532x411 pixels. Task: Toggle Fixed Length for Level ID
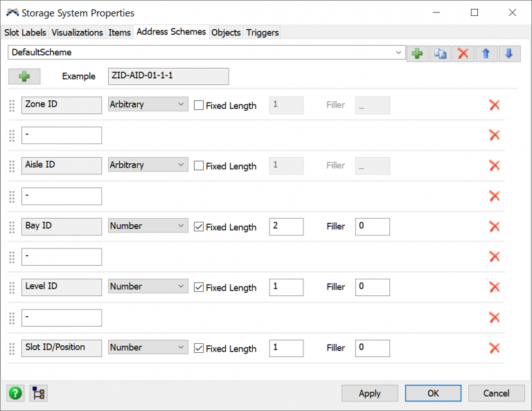[199, 288]
